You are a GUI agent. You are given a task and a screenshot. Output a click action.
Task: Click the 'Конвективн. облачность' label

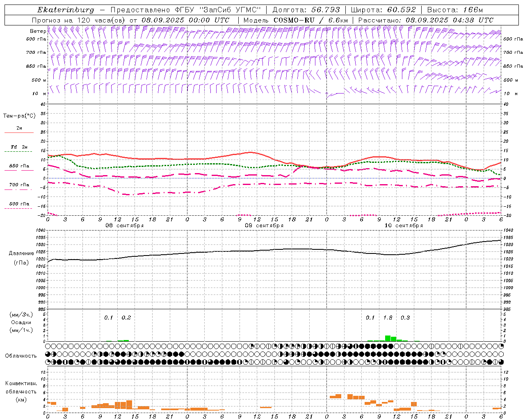pos(21,388)
